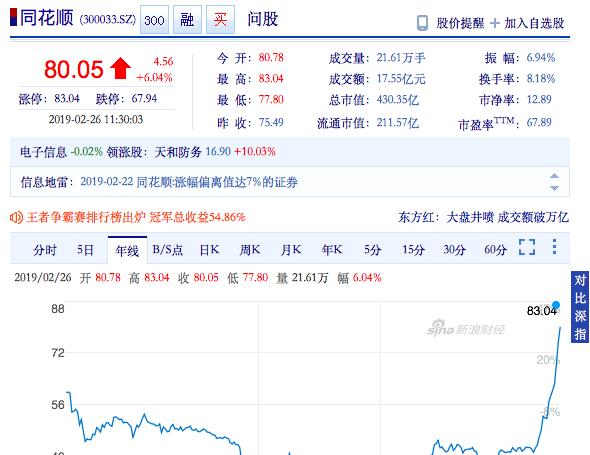Click the down arrow in 信息地雷 box
Screen dimensions: 590x455
coord(554,188)
